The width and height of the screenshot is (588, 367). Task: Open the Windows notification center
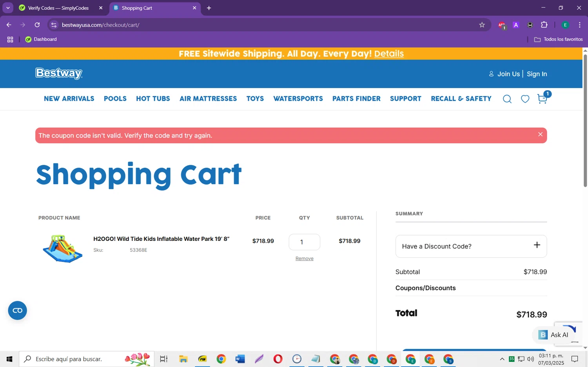[x=575, y=359]
